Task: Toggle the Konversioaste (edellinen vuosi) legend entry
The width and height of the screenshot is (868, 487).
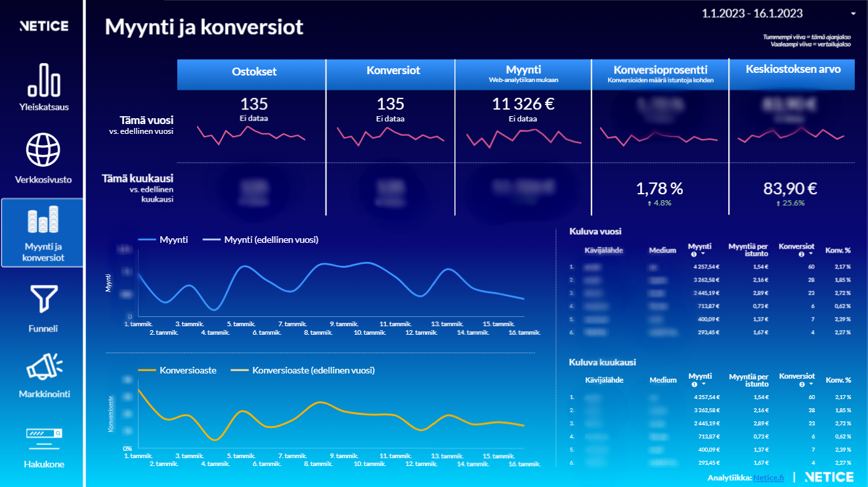Action: tap(303, 370)
